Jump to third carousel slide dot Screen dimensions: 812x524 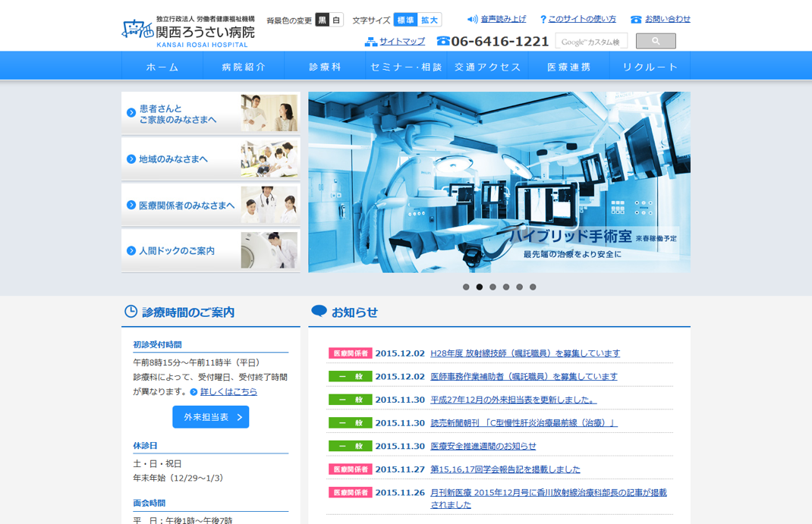point(493,287)
